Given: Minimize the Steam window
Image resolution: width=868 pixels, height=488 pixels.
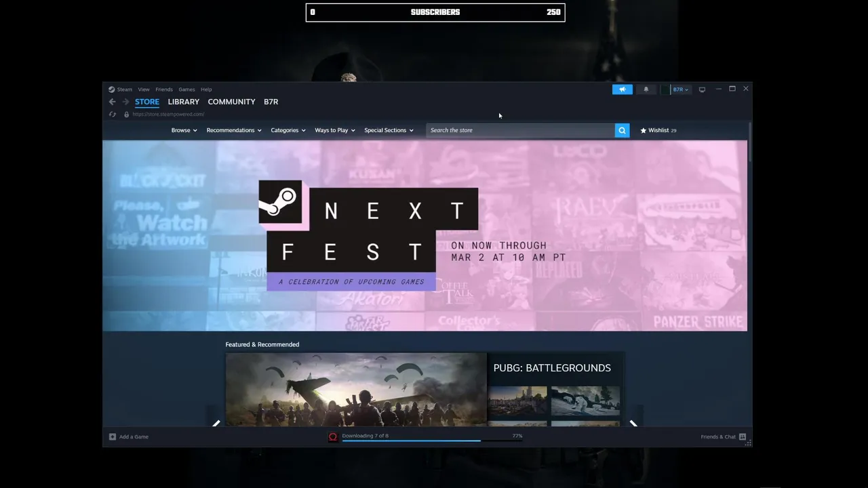Looking at the screenshot, I should point(718,89).
